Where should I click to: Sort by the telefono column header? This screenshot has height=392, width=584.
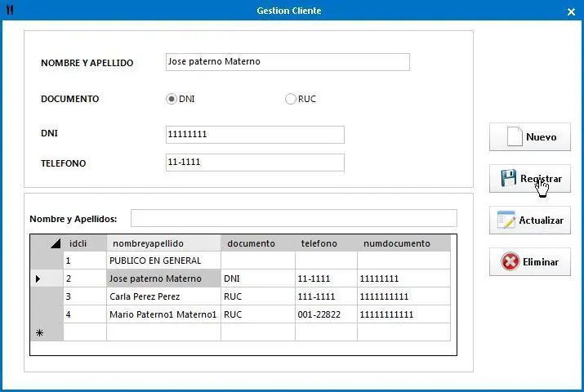(326, 243)
